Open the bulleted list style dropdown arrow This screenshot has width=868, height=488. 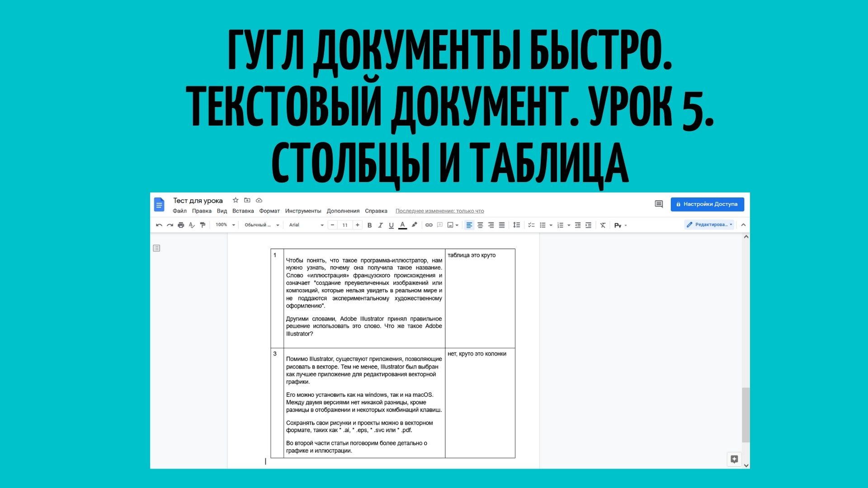coord(551,225)
